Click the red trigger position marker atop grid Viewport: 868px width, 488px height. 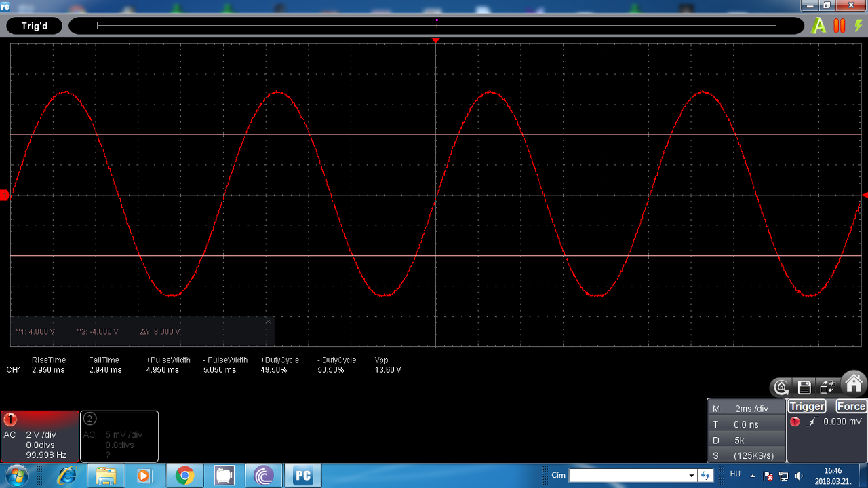[435, 41]
